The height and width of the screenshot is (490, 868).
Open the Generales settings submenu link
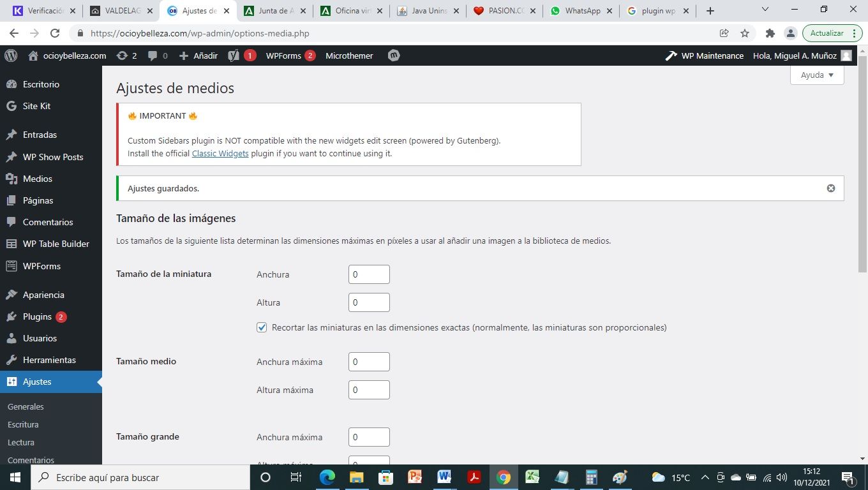coord(26,406)
